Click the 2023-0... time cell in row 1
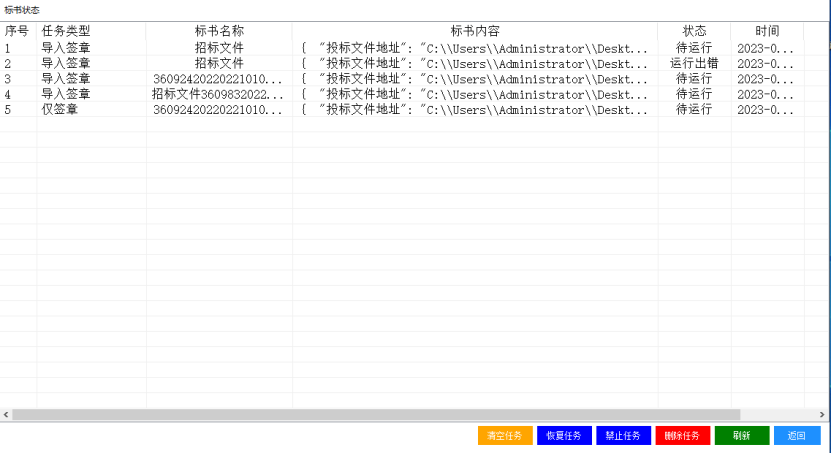The width and height of the screenshot is (831, 453). point(766,48)
